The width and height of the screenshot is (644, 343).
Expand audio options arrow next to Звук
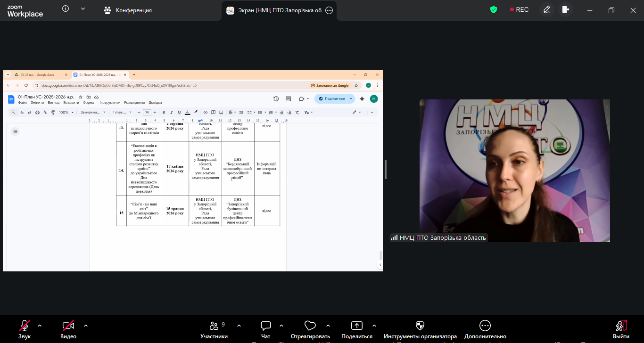pos(40,326)
